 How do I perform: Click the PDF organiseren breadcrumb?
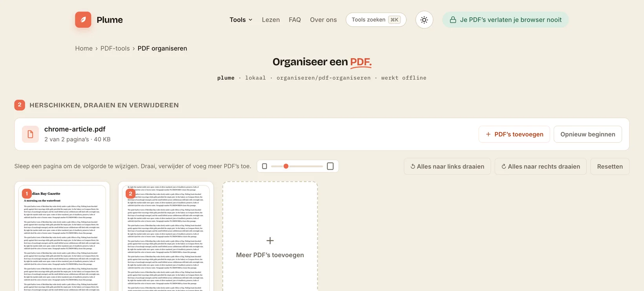coord(162,48)
